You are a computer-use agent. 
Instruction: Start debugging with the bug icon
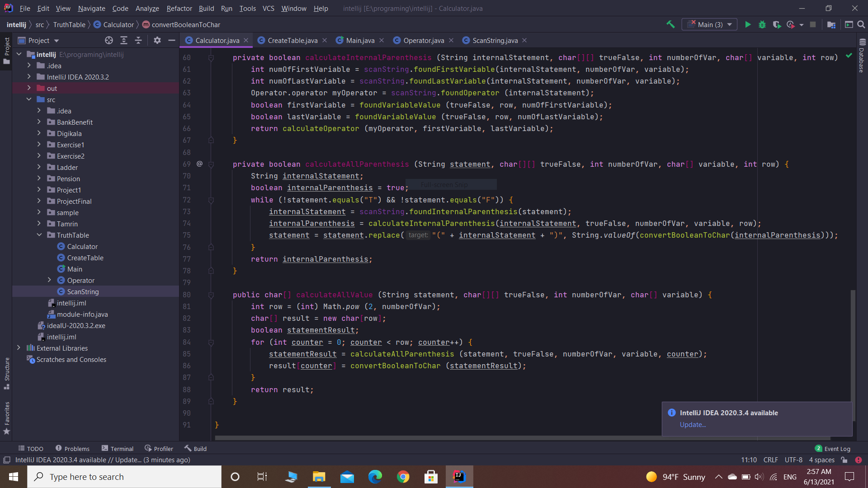(762, 24)
